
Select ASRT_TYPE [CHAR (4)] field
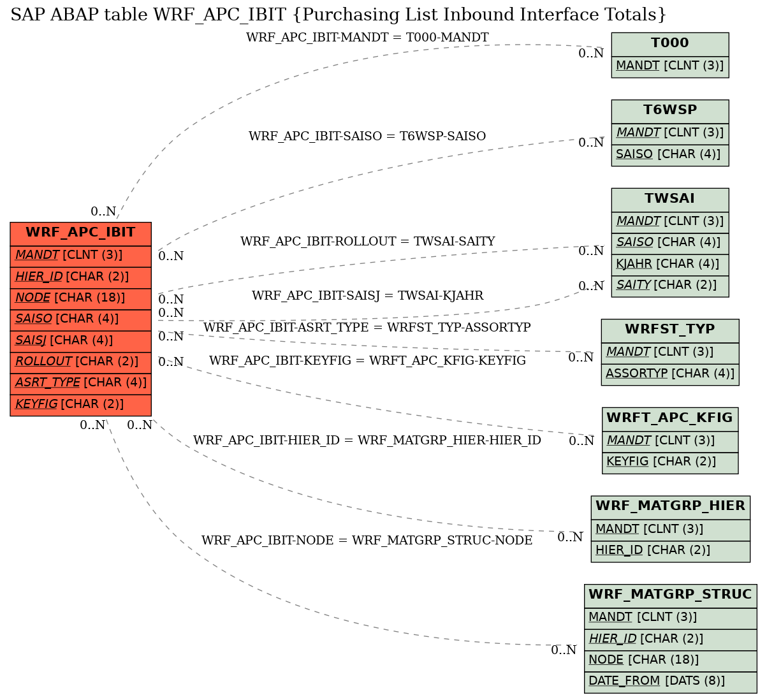click(x=81, y=383)
